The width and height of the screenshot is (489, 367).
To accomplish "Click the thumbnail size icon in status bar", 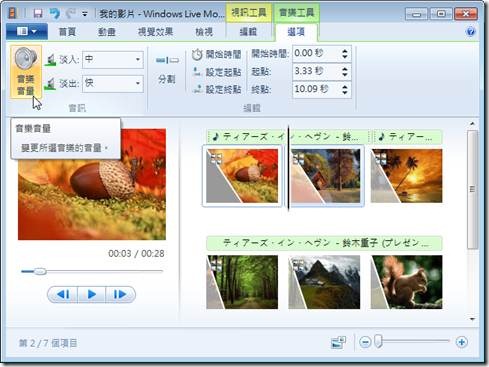I will 338,342.
